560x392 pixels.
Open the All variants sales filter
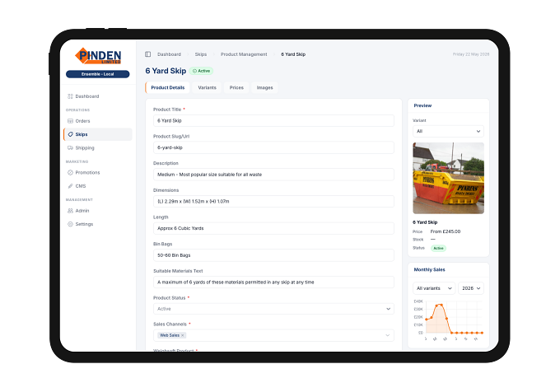click(434, 288)
